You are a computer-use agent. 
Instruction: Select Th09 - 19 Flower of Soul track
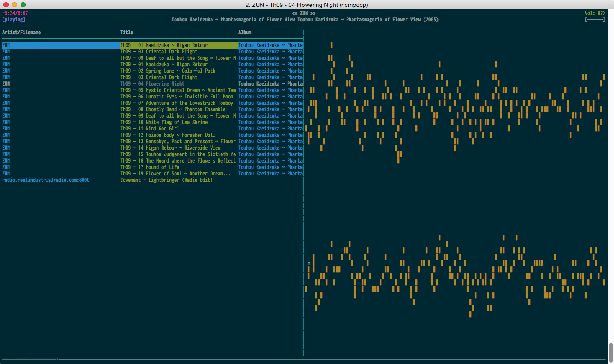coord(152,174)
